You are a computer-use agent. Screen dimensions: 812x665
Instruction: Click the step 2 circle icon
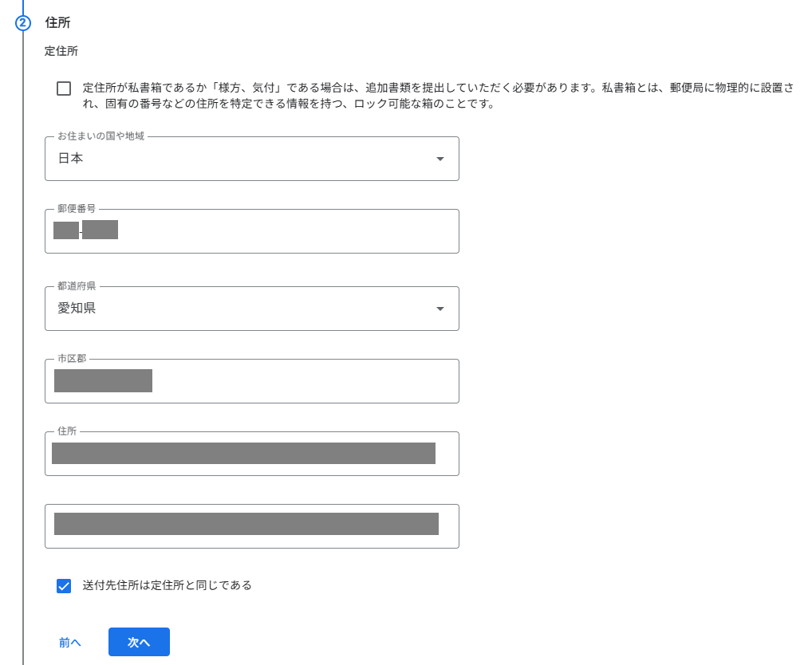tap(23, 23)
